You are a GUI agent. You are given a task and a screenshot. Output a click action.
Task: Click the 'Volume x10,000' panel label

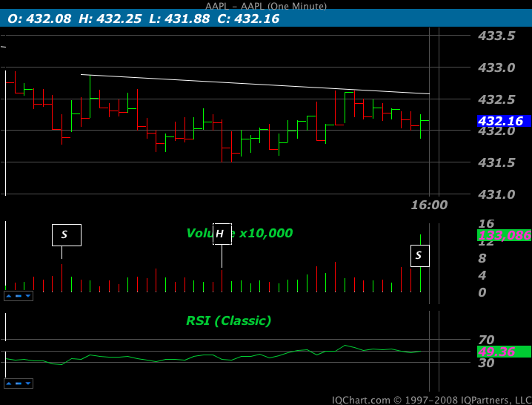(239, 233)
